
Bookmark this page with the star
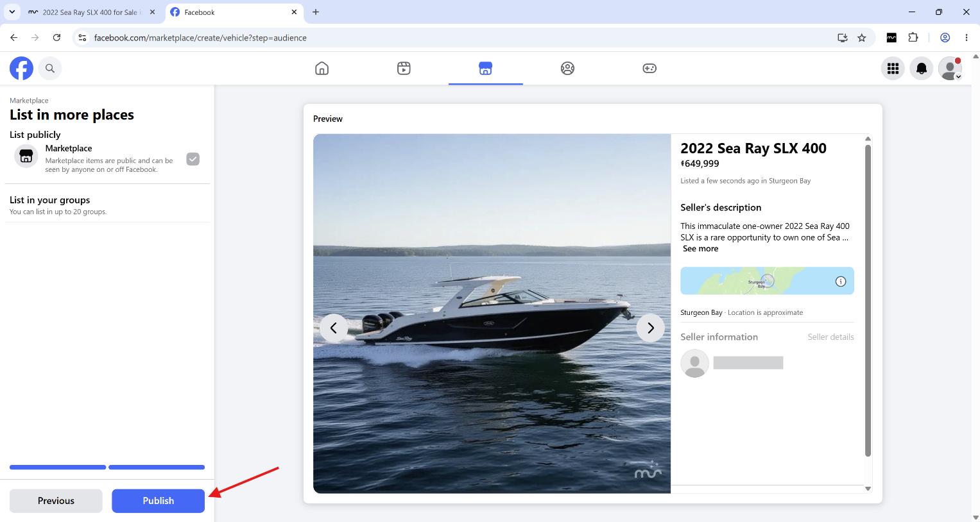[x=862, y=38]
